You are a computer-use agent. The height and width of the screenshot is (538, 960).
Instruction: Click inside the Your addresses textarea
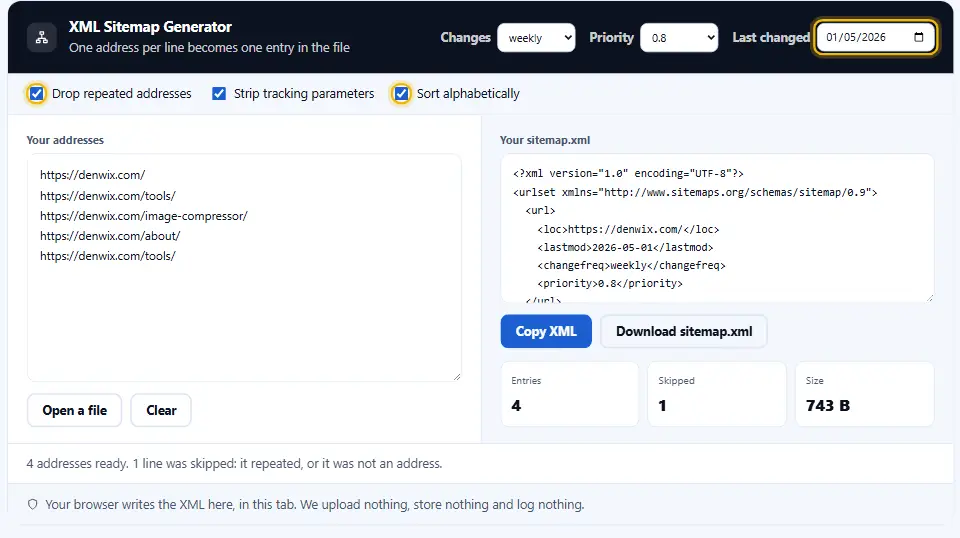click(244, 267)
